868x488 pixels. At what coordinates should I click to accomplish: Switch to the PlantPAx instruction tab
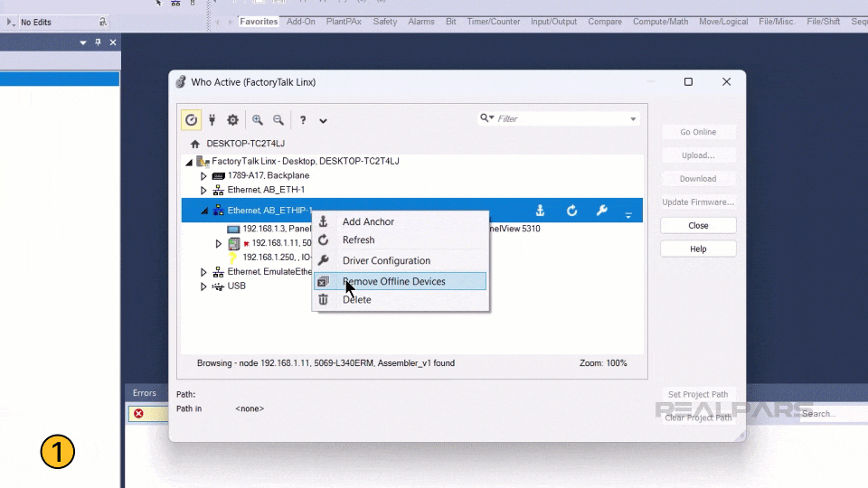(344, 22)
